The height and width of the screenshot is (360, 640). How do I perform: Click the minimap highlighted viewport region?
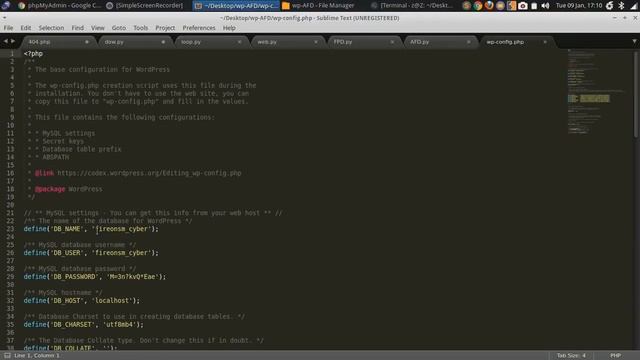click(x=589, y=98)
